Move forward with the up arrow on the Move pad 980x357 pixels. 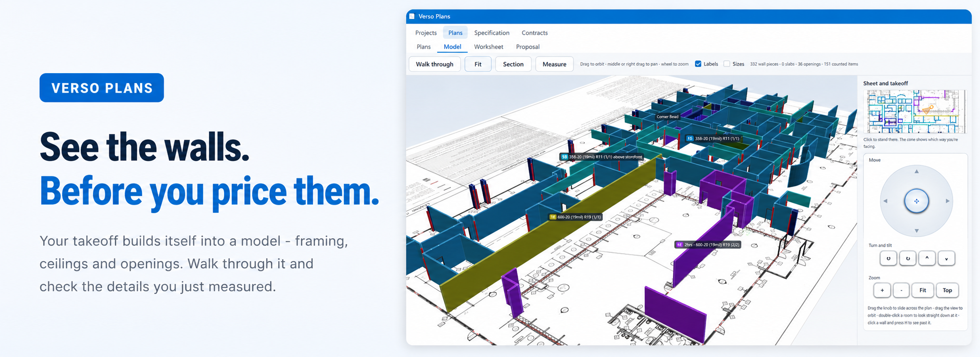click(916, 172)
